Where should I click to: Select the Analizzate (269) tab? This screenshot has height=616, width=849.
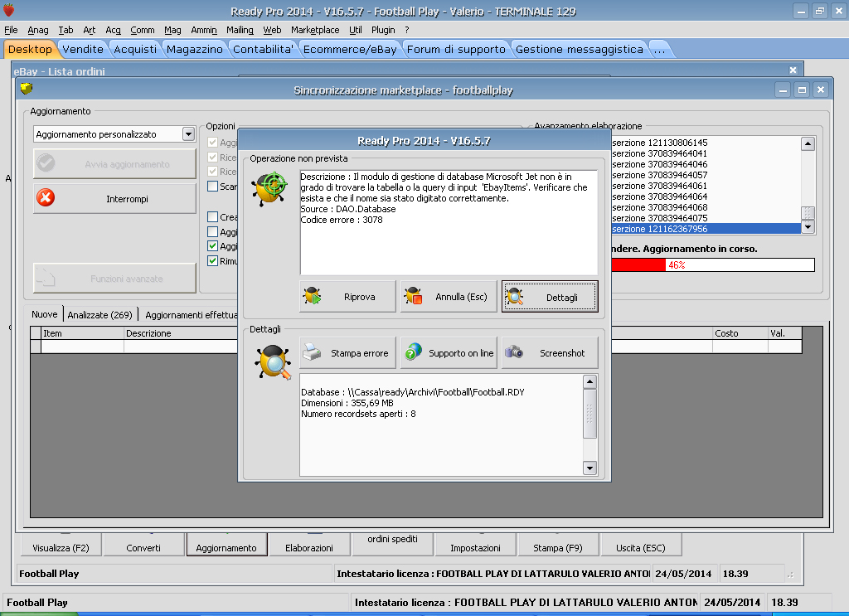99,314
